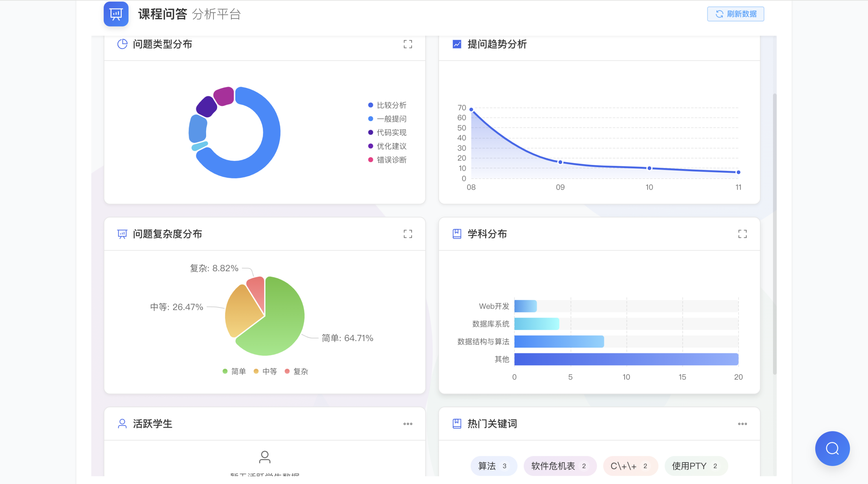This screenshot has height=484, width=868.
Task: Select the 算法 keyword tag
Action: (x=493, y=466)
